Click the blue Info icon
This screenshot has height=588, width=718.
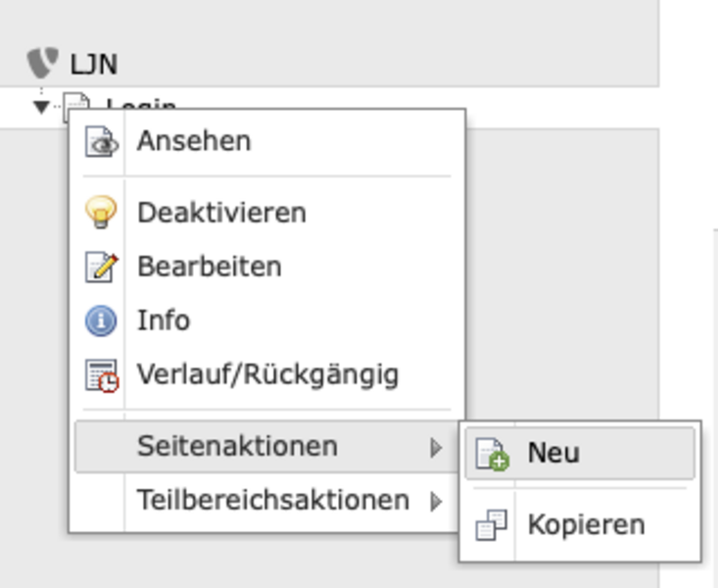101,320
